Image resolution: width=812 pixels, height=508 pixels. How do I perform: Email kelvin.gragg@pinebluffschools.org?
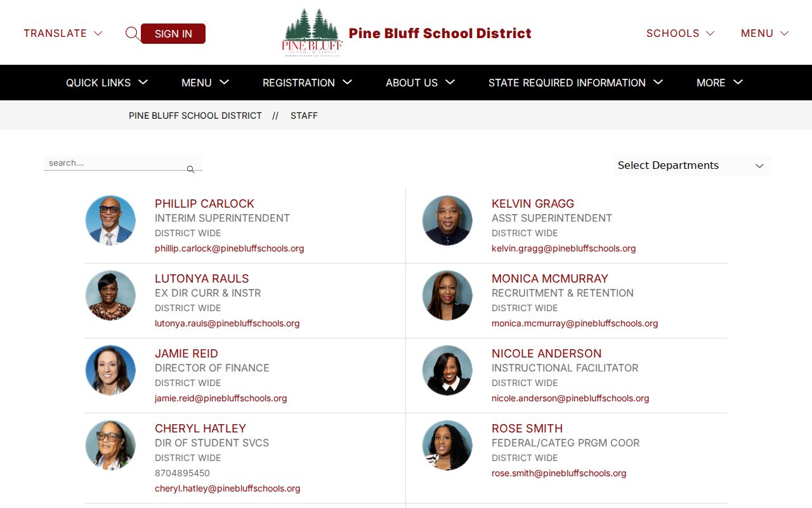(564, 248)
